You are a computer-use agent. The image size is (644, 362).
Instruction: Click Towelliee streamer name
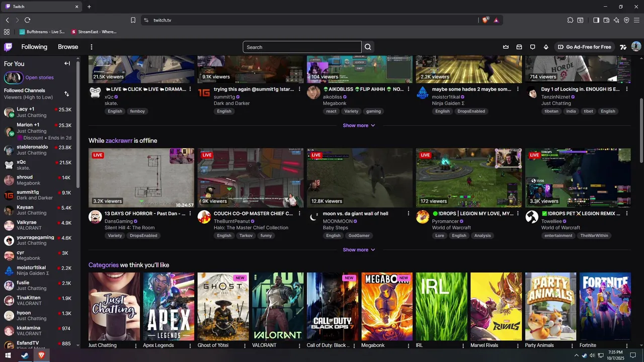[x=551, y=221]
